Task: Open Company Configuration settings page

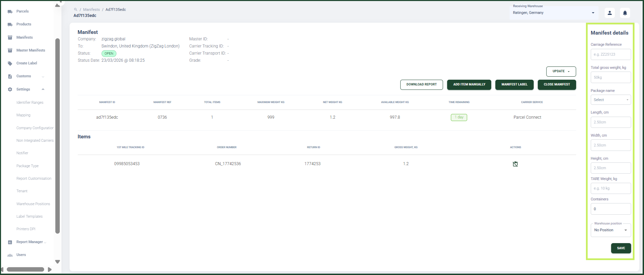Action: pos(35,128)
